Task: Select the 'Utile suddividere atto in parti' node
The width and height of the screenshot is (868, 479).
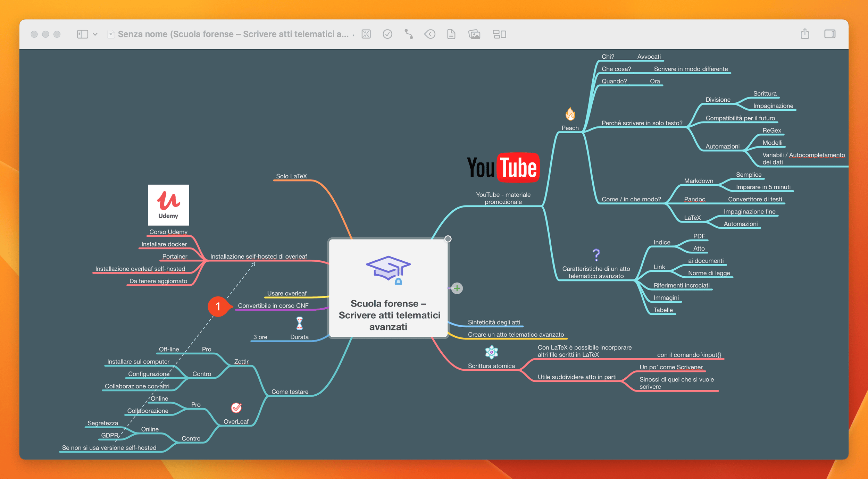Action: pos(577,377)
